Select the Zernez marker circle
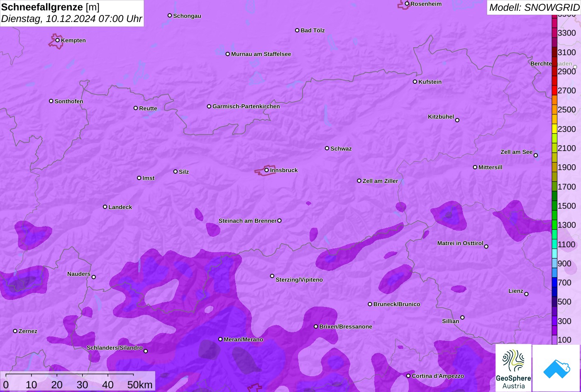 coord(15,331)
